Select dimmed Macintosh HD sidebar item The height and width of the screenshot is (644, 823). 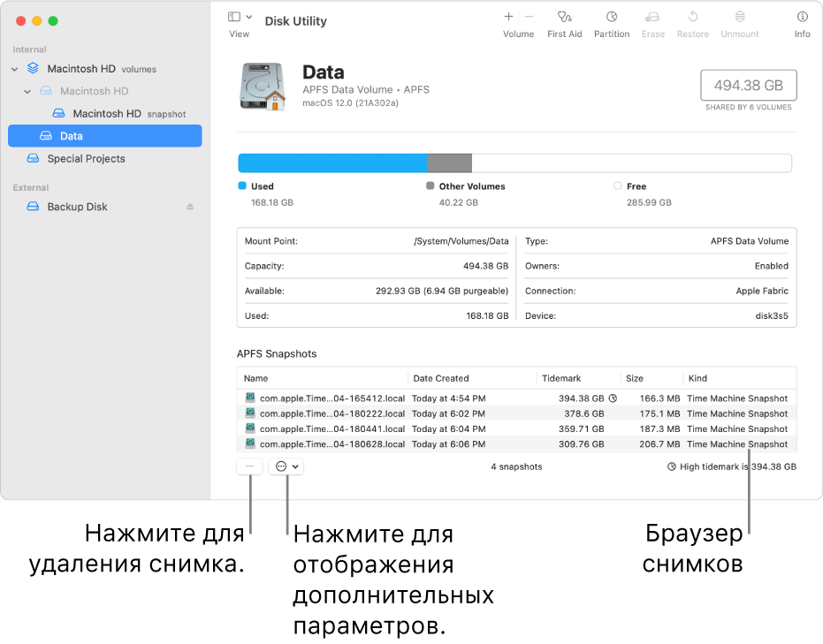click(x=105, y=91)
